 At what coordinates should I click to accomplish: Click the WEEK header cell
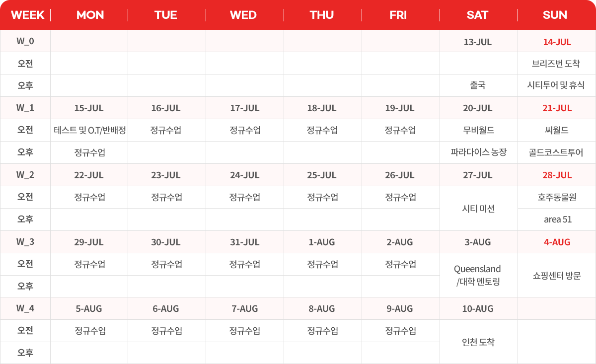pyautogui.click(x=27, y=15)
